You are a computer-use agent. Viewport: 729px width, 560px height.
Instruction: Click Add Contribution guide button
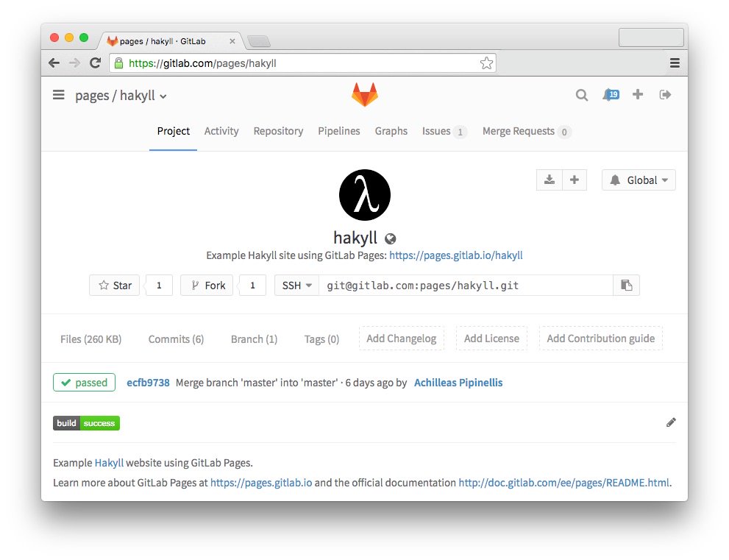601,339
